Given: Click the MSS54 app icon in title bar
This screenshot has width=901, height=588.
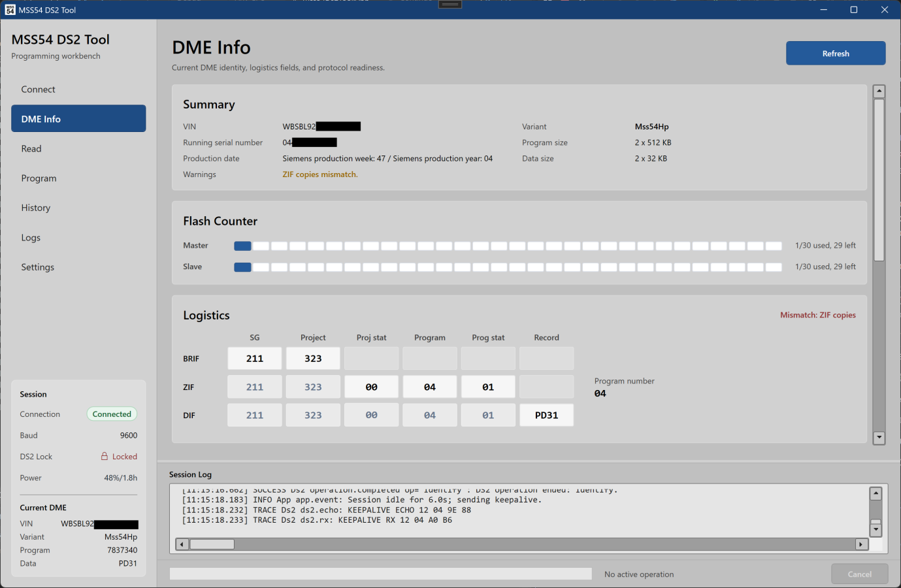Looking at the screenshot, I should [10, 10].
